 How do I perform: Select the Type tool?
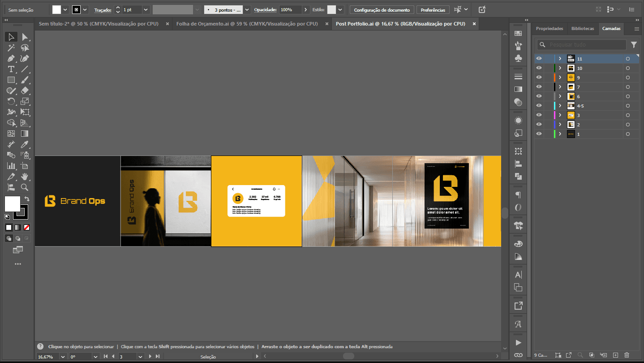pyautogui.click(x=11, y=69)
